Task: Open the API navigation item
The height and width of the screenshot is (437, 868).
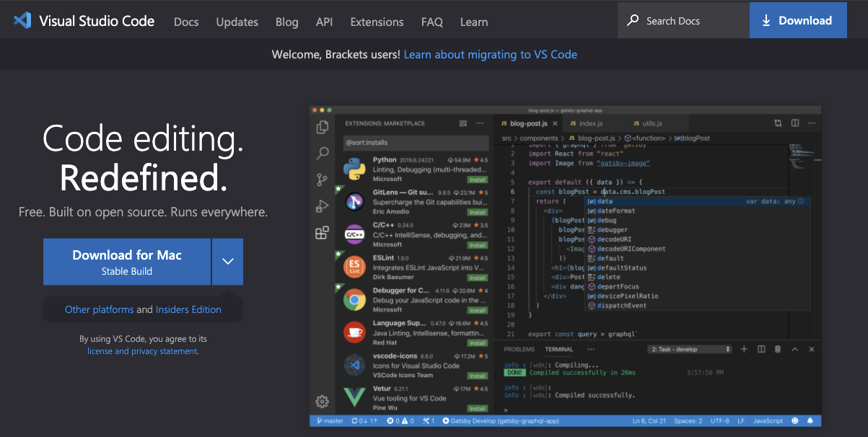Action: (x=325, y=22)
